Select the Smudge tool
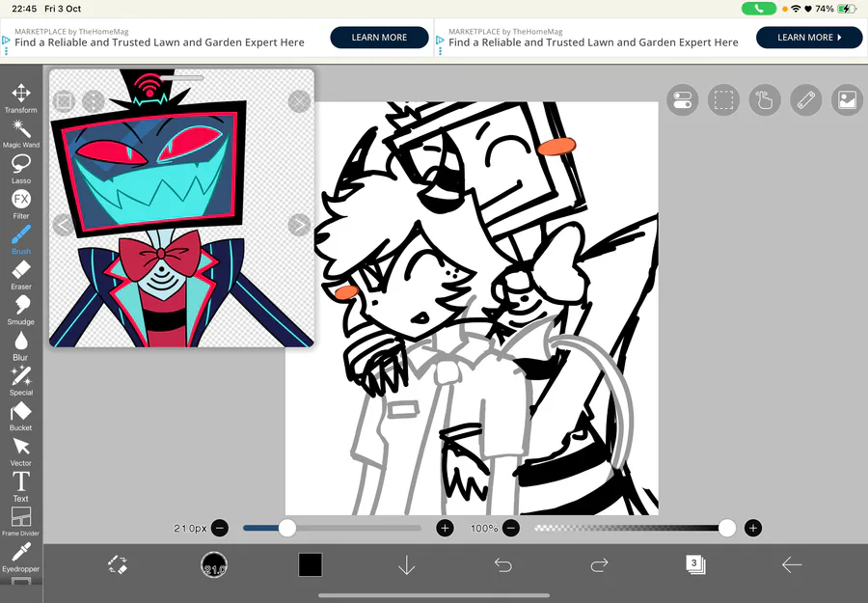 tap(21, 311)
